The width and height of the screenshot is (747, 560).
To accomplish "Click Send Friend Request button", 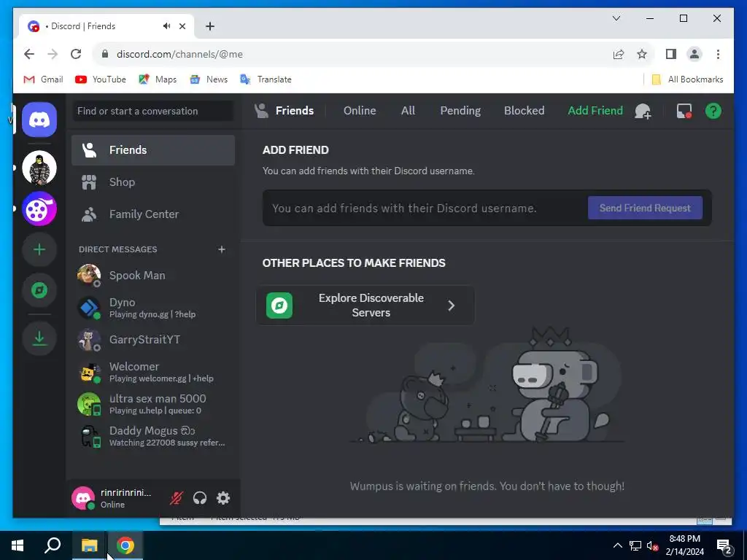I will [x=645, y=208].
